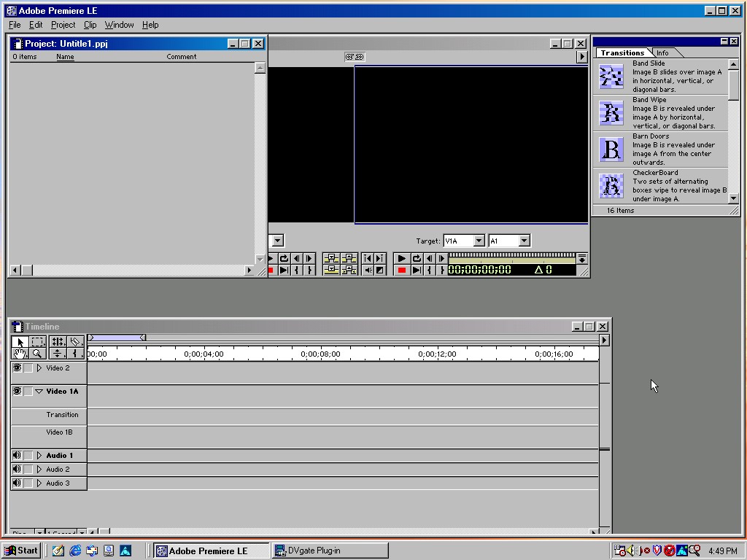This screenshot has width=747, height=560.
Task: Launch Internet Explorer from quick launch
Action: point(75,551)
